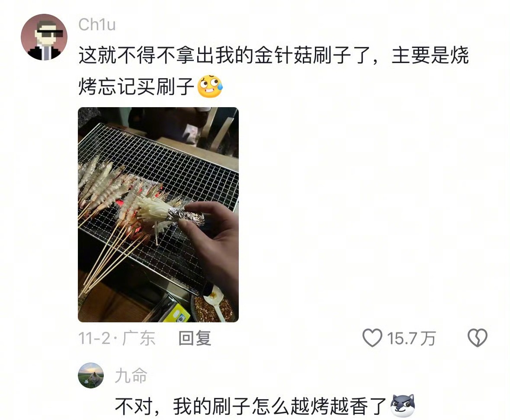The width and height of the screenshot is (510, 420).
Task: Click the 回复 reply button
Action: [x=195, y=338]
